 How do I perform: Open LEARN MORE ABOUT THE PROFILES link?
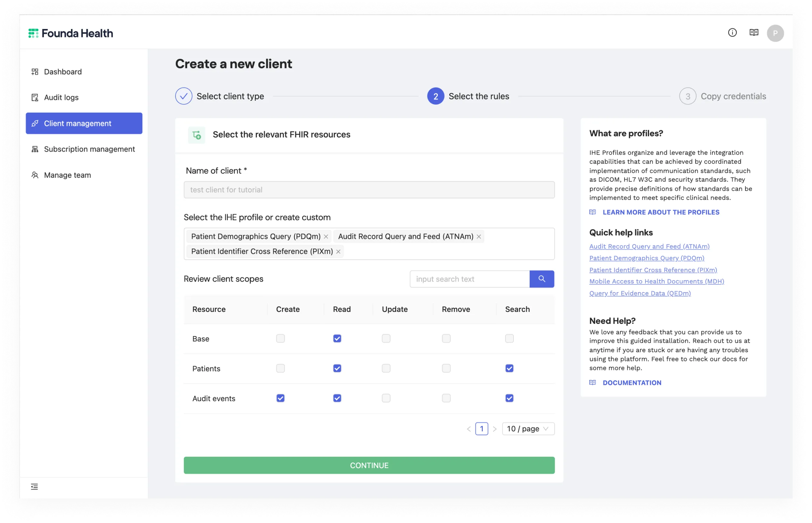tap(661, 212)
